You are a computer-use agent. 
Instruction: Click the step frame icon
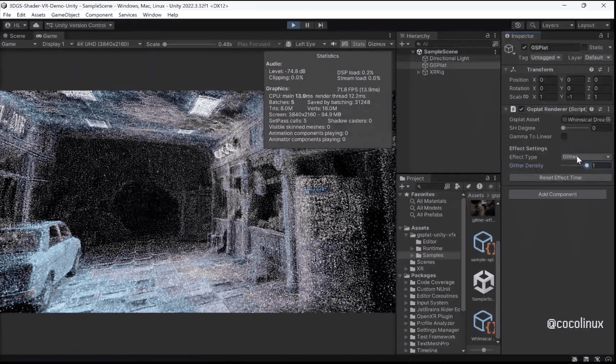[x=320, y=25]
